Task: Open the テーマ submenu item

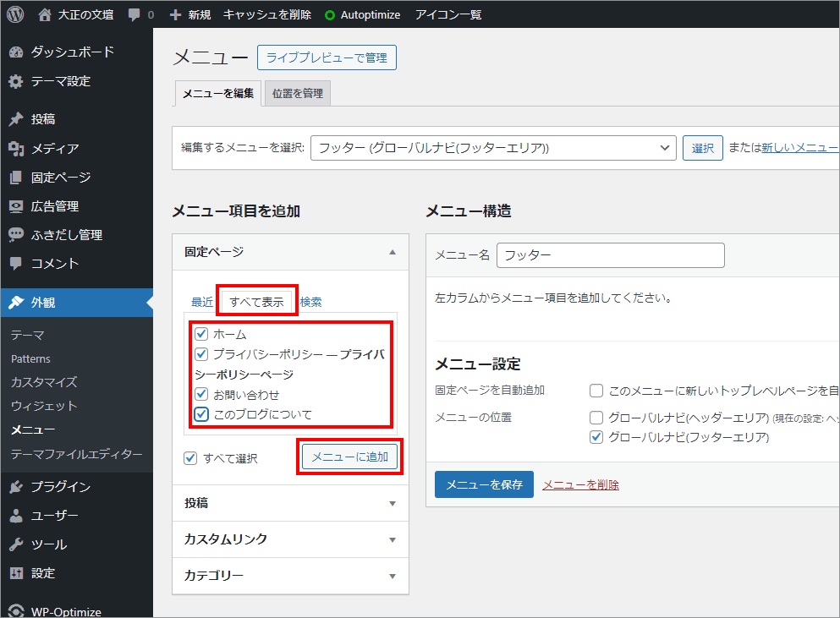Action: coord(28,336)
